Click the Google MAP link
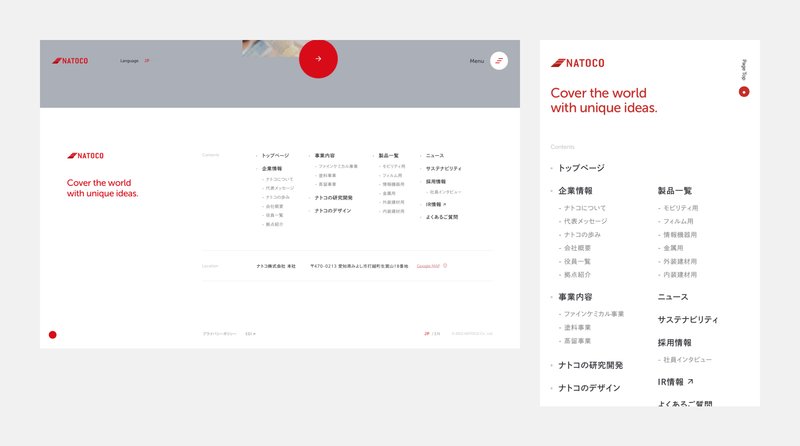Screen dimensions: 800x446 428,266
